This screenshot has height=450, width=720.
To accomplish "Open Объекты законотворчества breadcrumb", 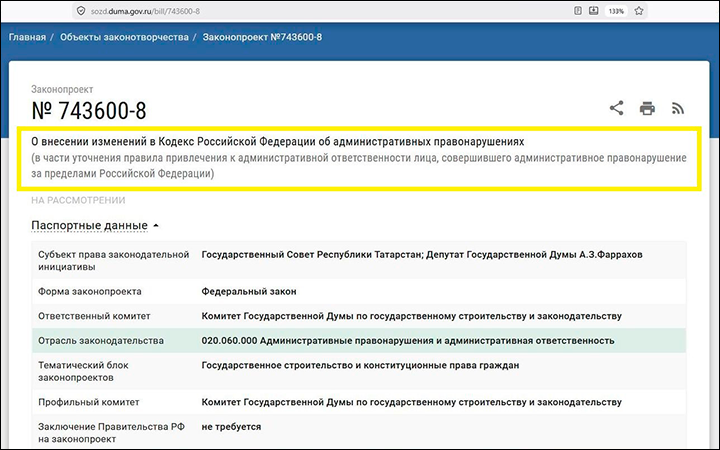I will coord(124,37).
